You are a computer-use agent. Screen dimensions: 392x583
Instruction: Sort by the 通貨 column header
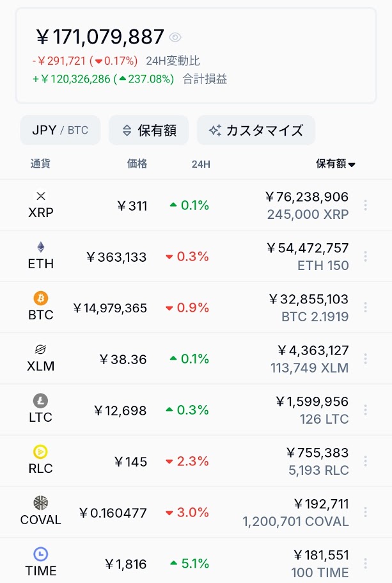click(x=40, y=164)
